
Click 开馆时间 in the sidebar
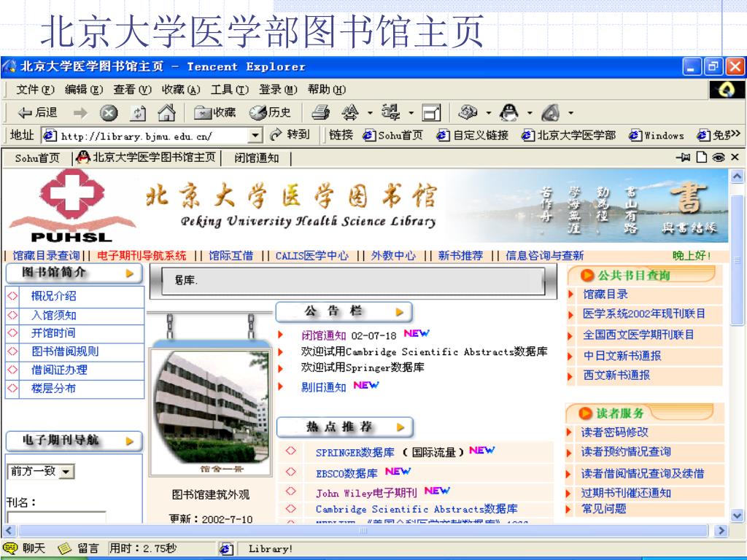pyautogui.click(x=53, y=332)
